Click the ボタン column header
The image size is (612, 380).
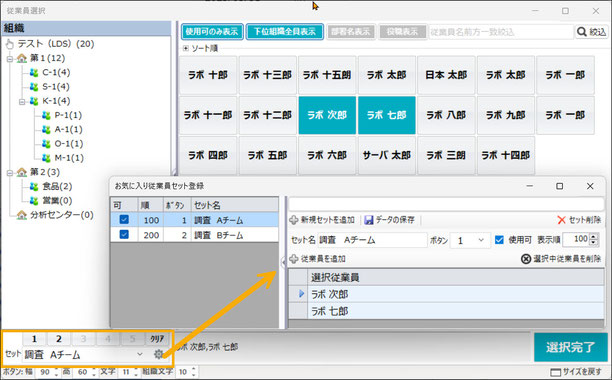click(177, 205)
